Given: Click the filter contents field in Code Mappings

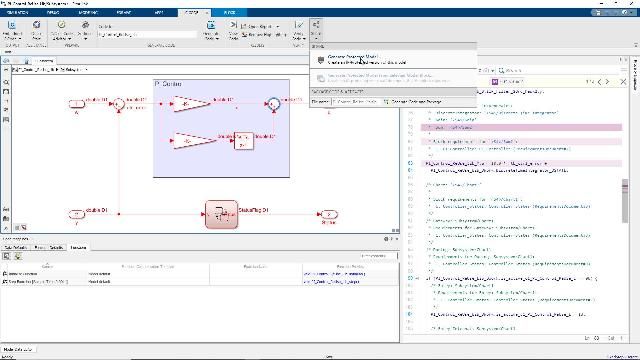Looking at the screenshot, I should pos(378,256).
